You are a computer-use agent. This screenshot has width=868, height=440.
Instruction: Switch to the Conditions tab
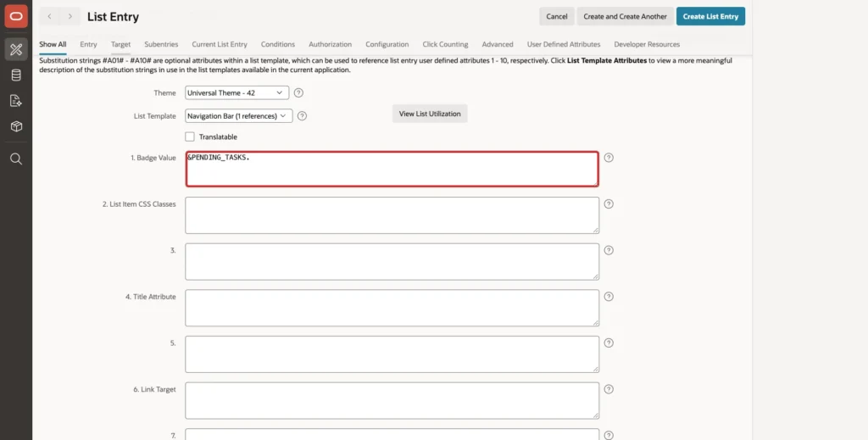(x=278, y=44)
